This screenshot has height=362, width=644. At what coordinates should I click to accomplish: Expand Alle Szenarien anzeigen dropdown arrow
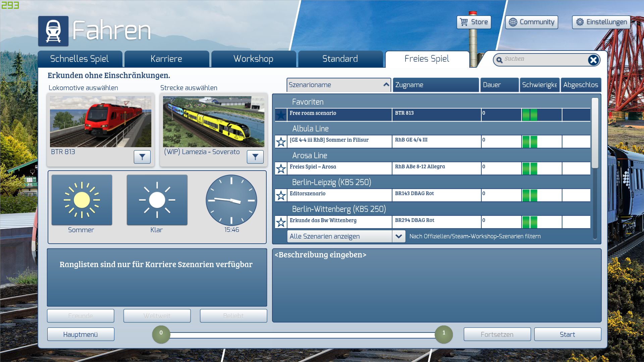pos(398,236)
